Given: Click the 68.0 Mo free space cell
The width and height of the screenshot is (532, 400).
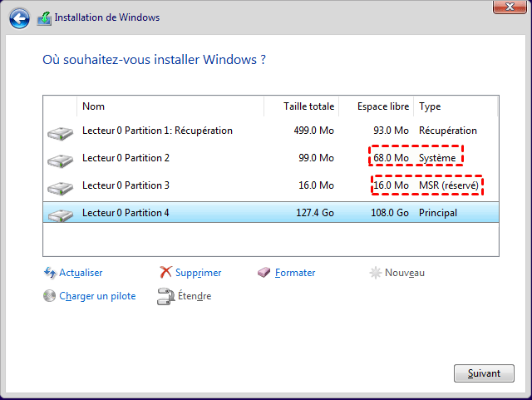Looking at the screenshot, I should (x=391, y=158).
